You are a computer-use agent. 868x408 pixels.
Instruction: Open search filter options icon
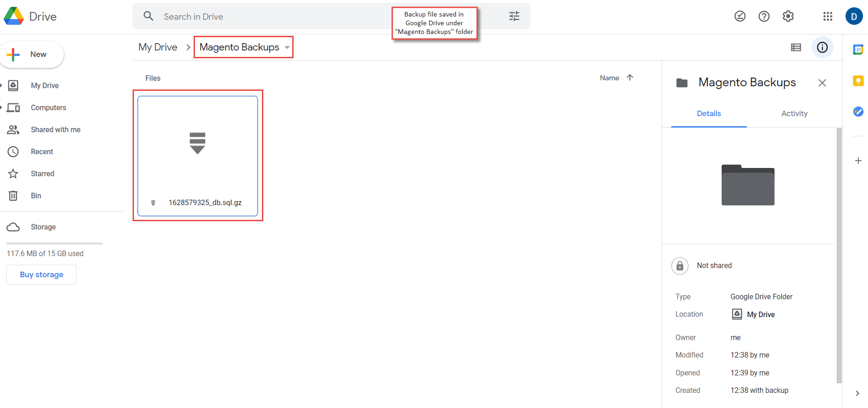coord(514,17)
